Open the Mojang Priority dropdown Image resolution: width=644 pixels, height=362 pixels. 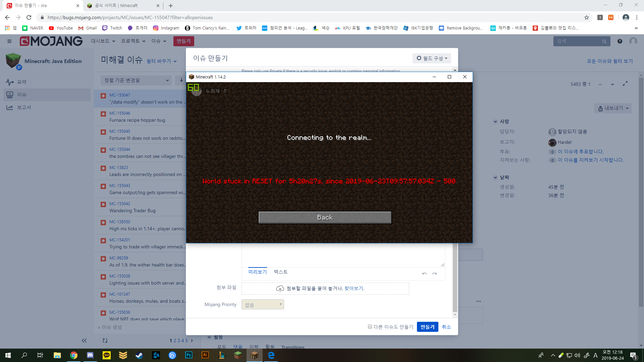coord(263,304)
